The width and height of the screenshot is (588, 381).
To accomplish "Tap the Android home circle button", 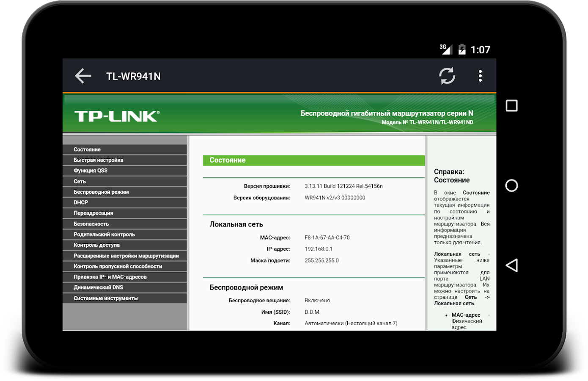I will click(511, 185).
